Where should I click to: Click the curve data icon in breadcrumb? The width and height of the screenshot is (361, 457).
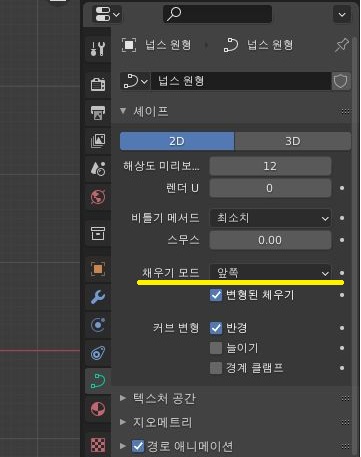tap(231, 45)
